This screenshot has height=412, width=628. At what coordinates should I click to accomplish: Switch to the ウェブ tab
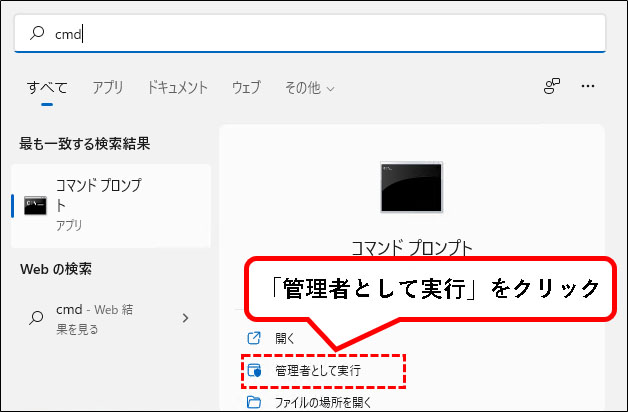point(246,87)
